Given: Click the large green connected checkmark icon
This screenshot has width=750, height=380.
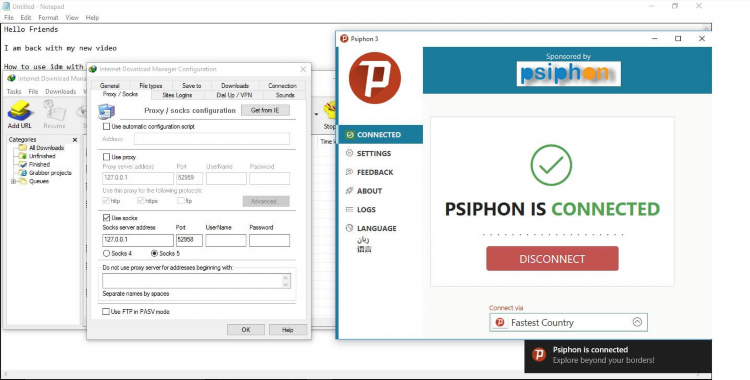Looking at the screenshot, I should (x=551, y=165).
